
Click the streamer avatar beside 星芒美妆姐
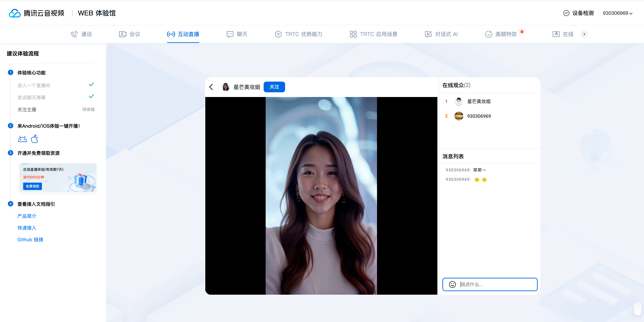(x=226, y=87)
